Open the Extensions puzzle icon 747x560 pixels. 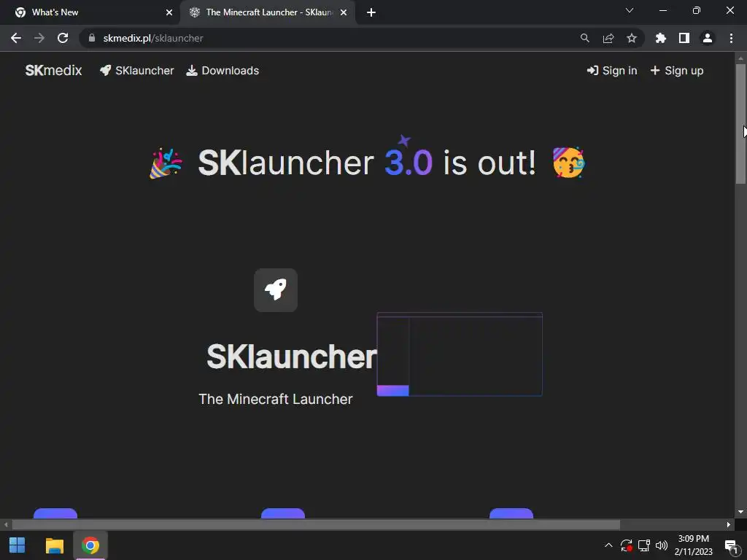tap(661, 38)
